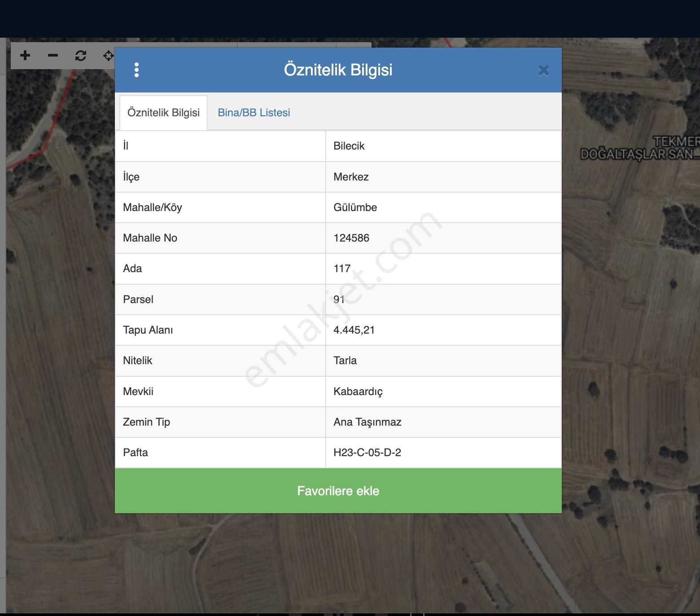700x616 pixels.
Task: Click the Pafta value H23-C-05-D-2
Action: 367,453
